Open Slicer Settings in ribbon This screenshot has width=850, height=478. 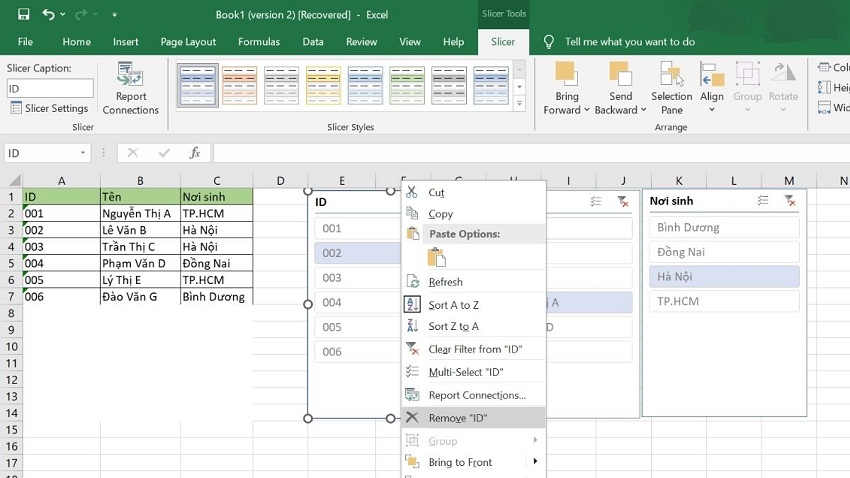point(49,108)
